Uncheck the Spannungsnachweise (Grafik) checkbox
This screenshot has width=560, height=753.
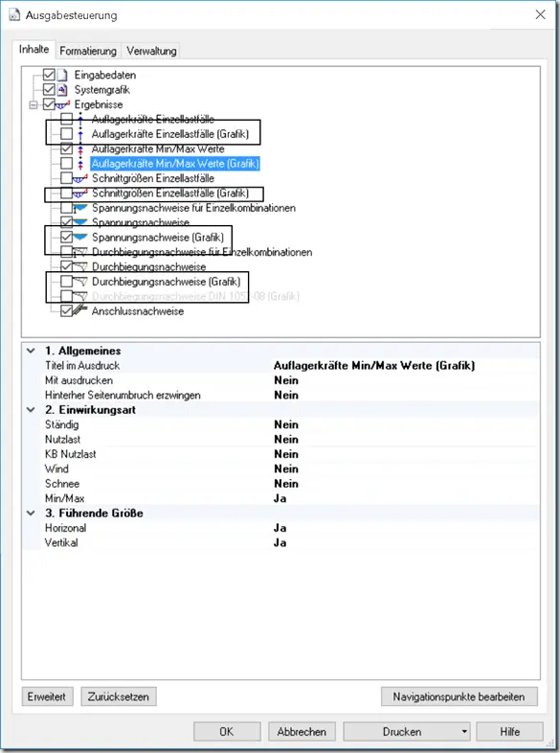[x=67, y=238]
